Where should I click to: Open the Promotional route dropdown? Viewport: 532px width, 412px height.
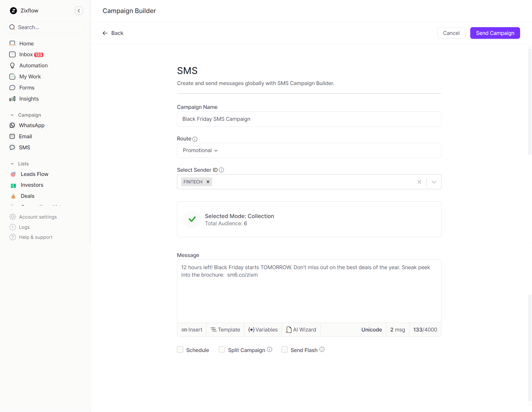pyautogui.click(x=200, y=150)
